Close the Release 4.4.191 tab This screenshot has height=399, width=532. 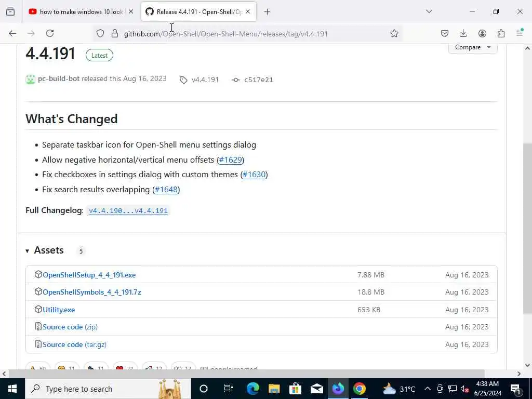click(248, 12)
